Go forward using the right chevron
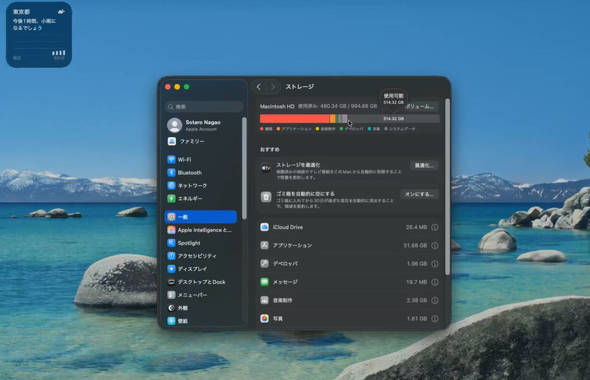 click(273, 87)
